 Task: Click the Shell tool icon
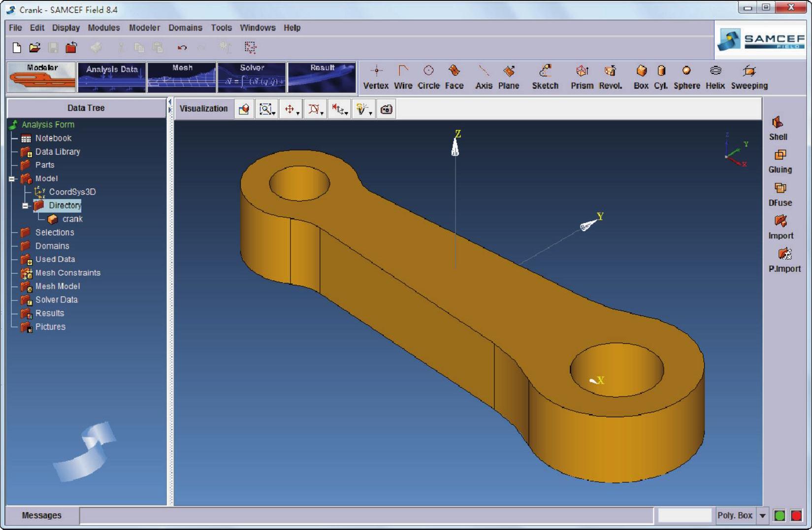pos(778,128)
